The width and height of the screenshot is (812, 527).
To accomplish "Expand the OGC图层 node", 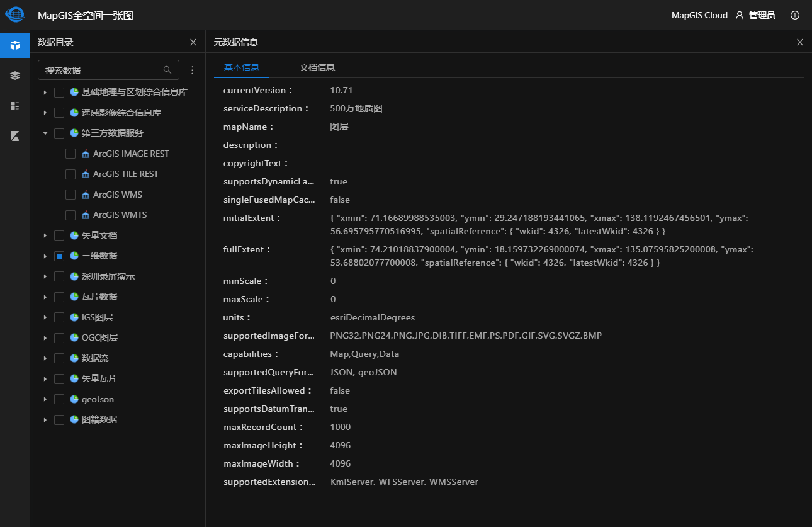I will tap(45, 338).
